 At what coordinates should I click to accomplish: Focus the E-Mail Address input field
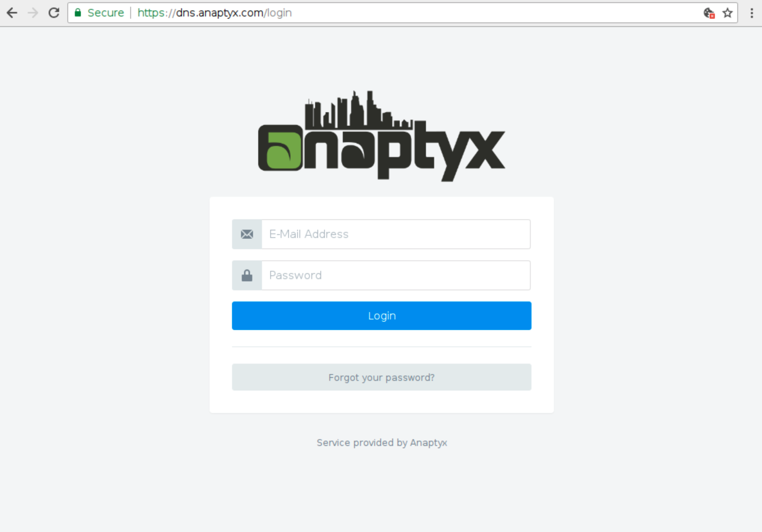coord(396,234)
